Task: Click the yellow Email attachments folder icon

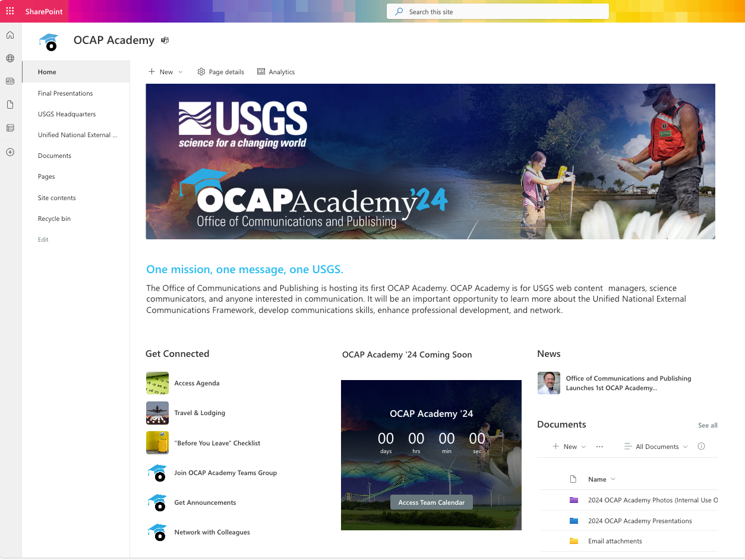Action: [574, 541]
